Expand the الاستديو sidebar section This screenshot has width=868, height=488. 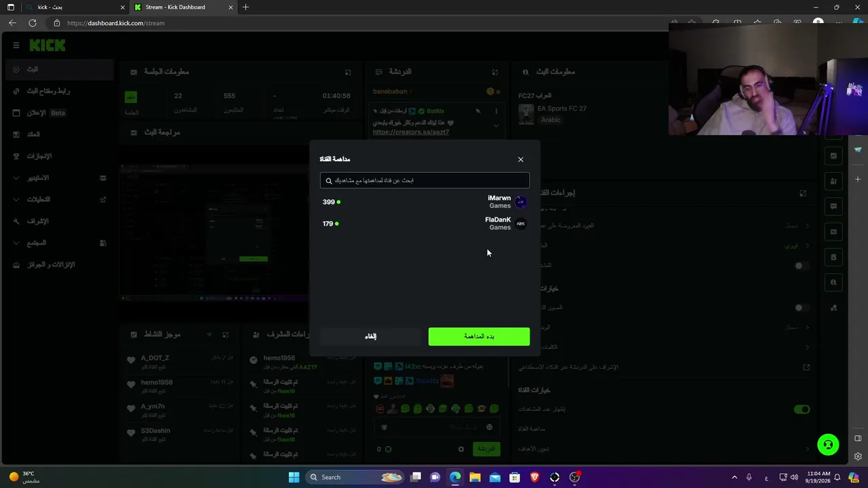pos(60,178)
